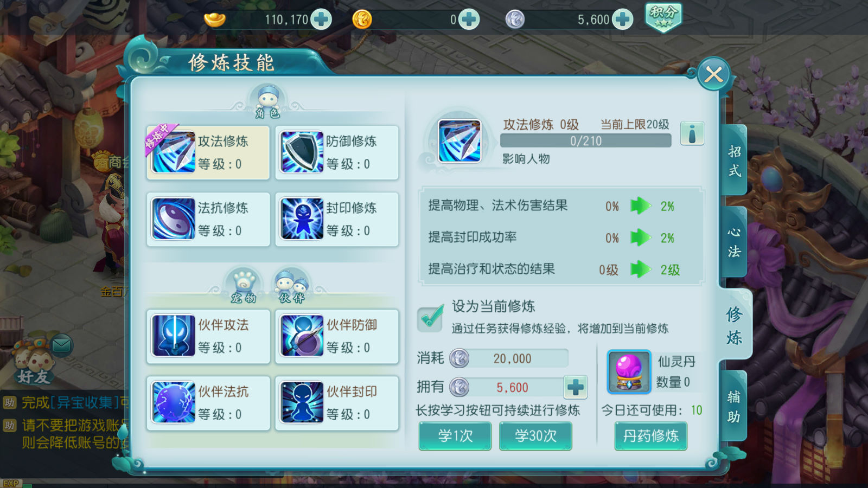Select the 攻法修炼 skill icon
Image resolution: width=868 pixels, height=488 pixels.
174,152
